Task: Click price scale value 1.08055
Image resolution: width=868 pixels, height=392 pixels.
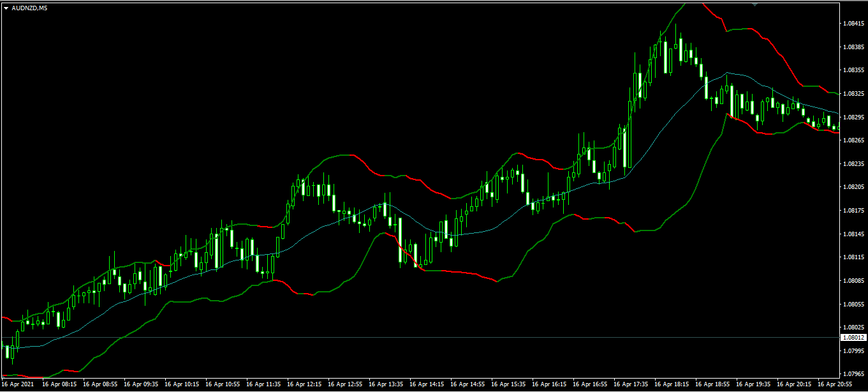Action: click(x=853, y=305)
